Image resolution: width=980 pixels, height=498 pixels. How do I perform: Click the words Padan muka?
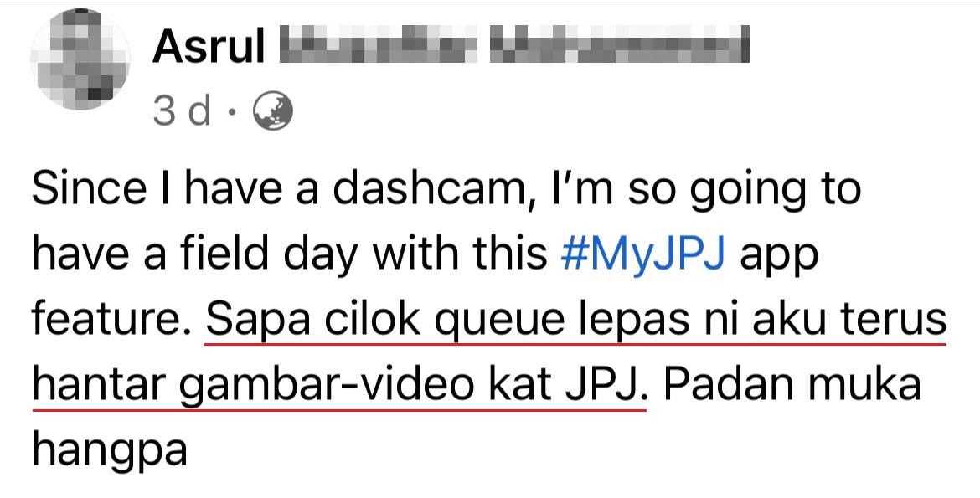(792, 384)
